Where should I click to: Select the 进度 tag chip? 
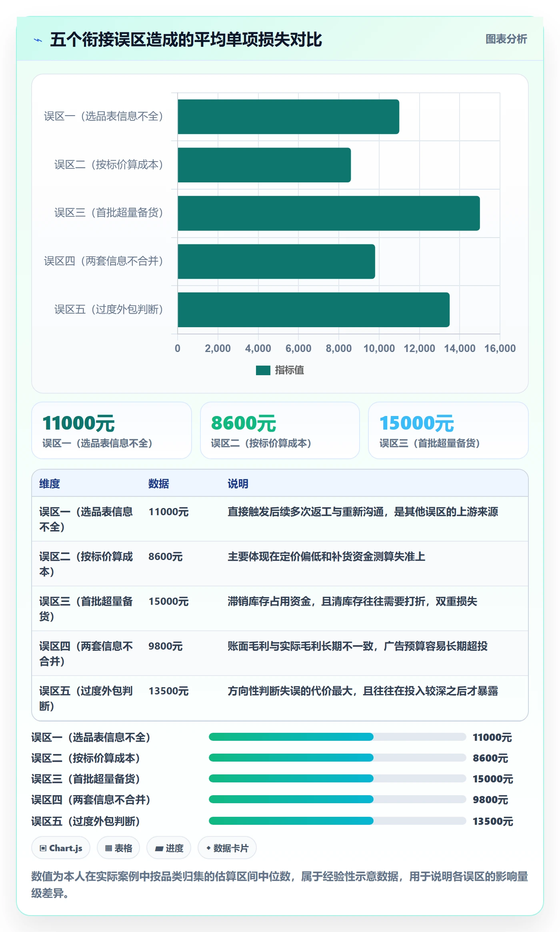(x=169, y=848)
